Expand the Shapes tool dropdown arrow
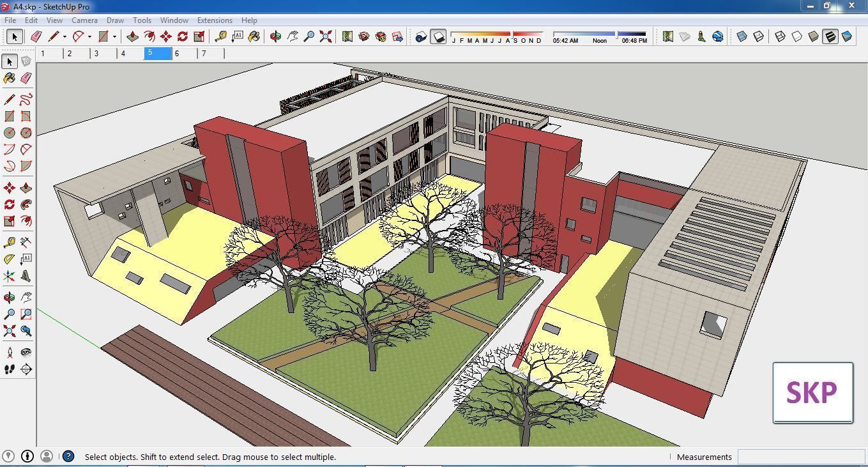The image size is (868, 467). 114,36
